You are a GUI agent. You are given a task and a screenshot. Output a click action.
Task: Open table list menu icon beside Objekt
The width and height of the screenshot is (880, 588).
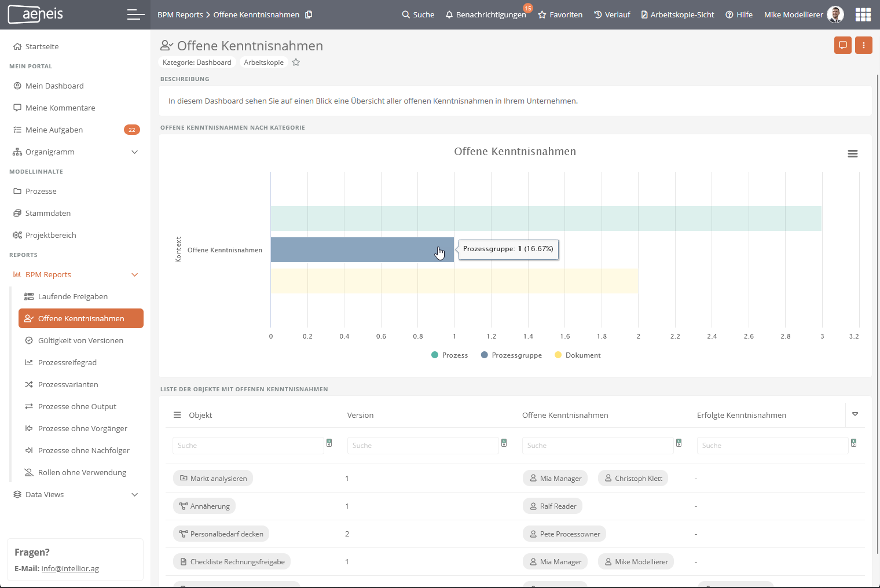coord(177,415)
